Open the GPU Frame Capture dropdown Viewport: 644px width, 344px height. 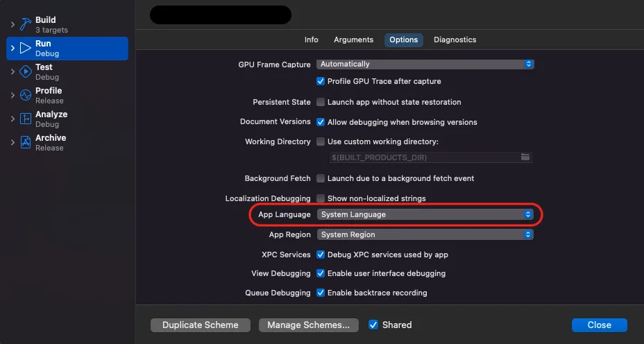click(425, 64)
